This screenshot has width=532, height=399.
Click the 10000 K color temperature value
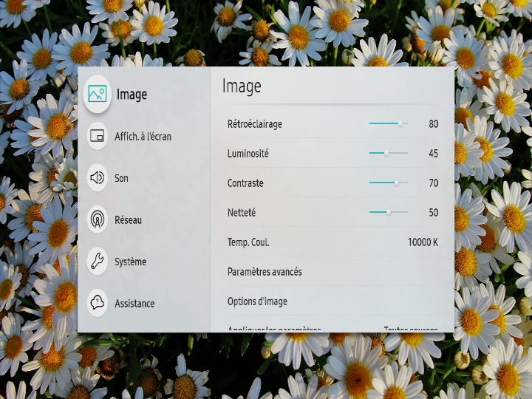pyautogui.click(x=423, y=242)
